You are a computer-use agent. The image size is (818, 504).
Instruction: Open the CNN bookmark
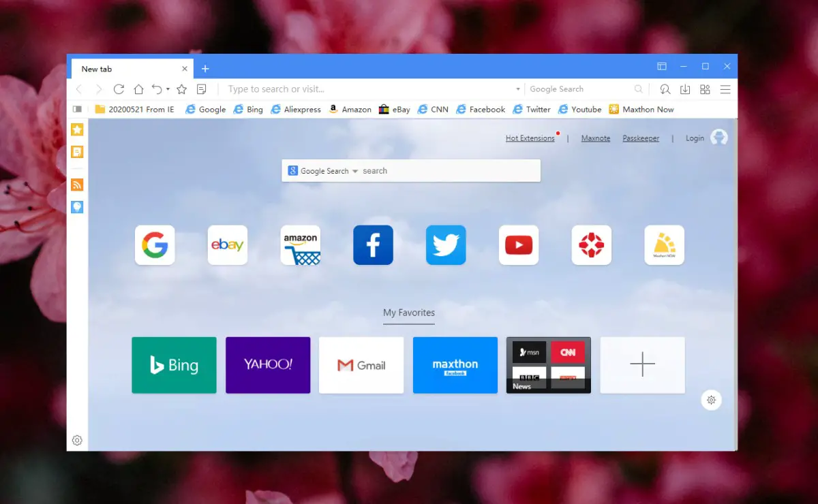(433, 109)
